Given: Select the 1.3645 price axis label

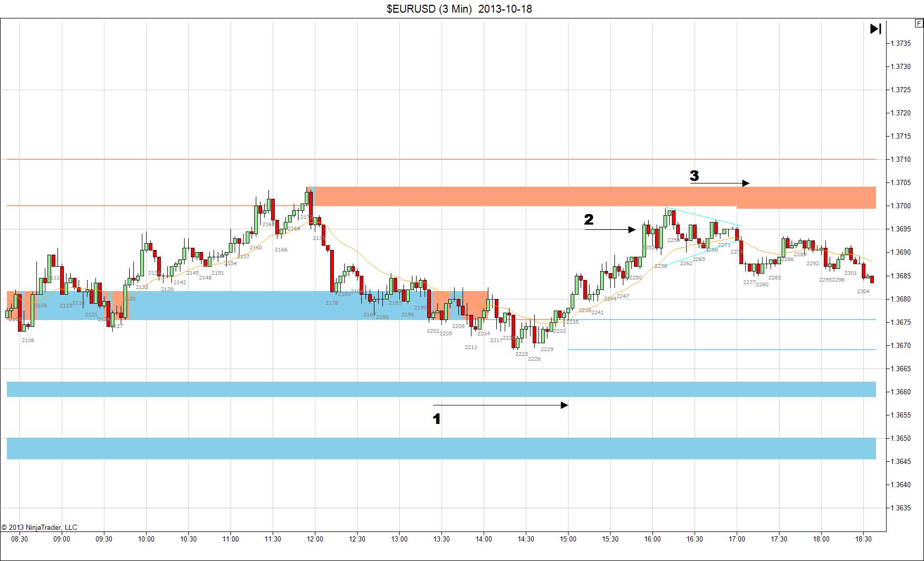Looking at the screenshot, I should 900,461.
